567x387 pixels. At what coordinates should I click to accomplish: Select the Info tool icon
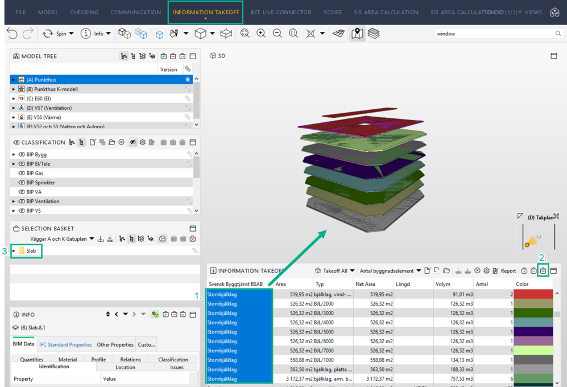[86, 34]
